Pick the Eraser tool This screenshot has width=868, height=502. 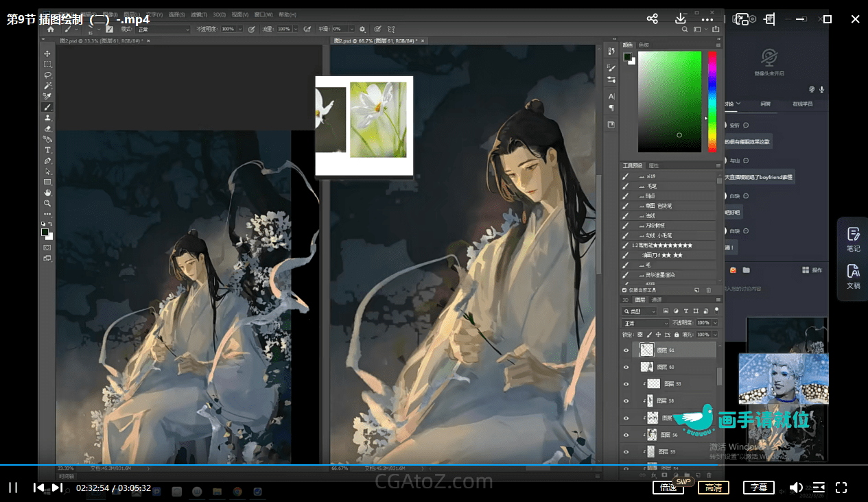tap(47, 128)
